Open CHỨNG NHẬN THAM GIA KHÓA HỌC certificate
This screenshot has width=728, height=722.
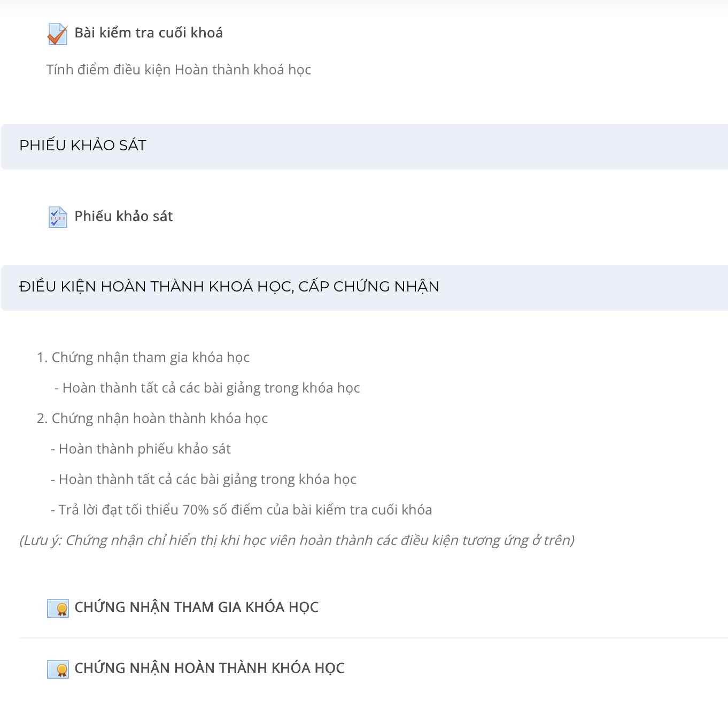coord(196,608)
